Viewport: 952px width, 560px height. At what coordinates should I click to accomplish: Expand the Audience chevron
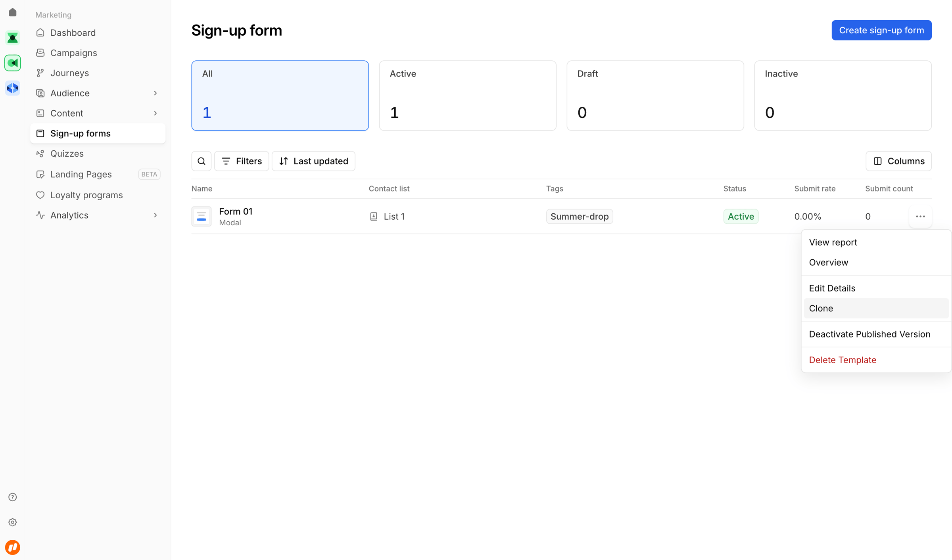point(155,93)
